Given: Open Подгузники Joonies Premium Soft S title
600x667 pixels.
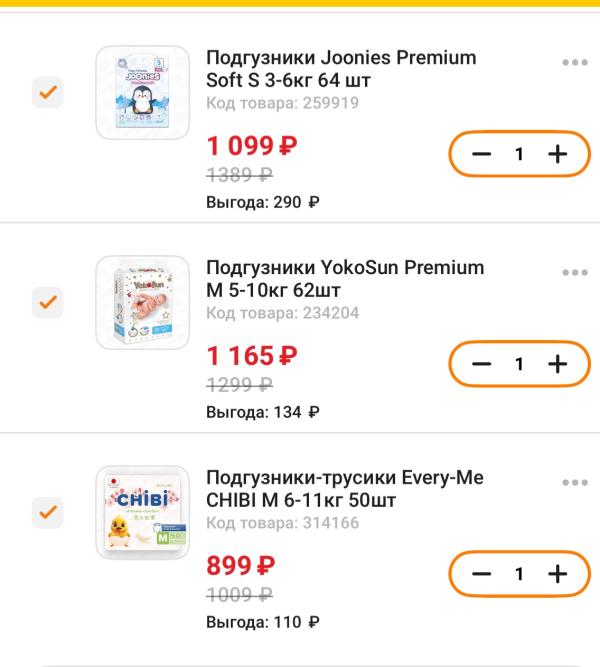Looking at the screenshot, I should [x=340, y=69].
